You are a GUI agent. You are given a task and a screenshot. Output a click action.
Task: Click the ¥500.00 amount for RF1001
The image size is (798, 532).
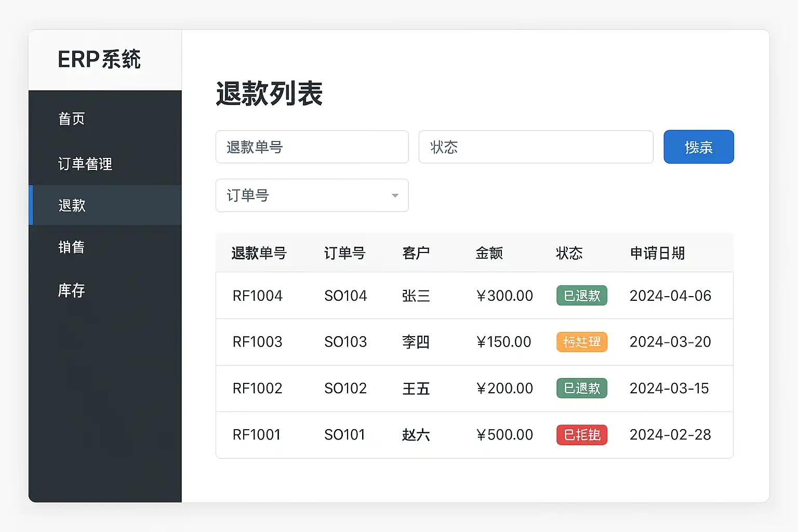coord(504,435)
